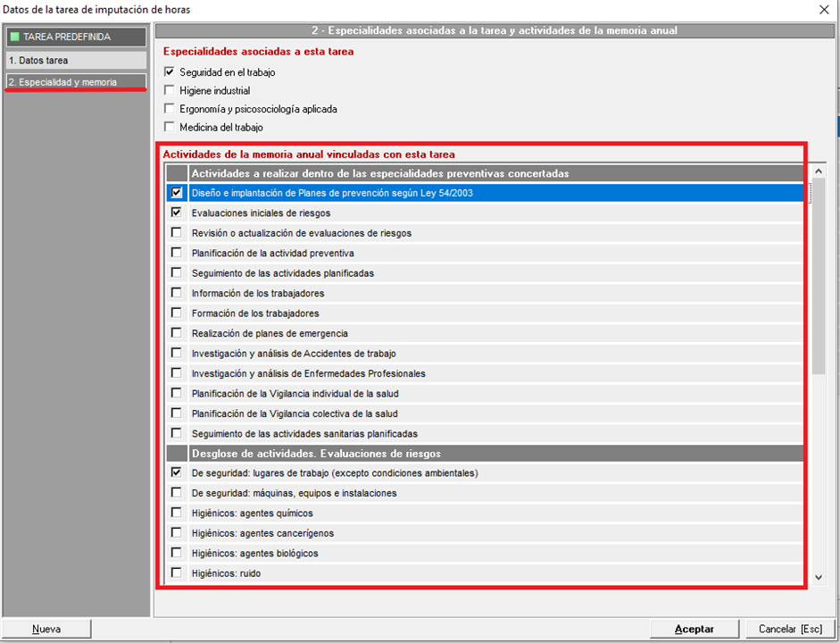Check Información de los trabajadores
The image size is (840, 643).
point(176,293)
